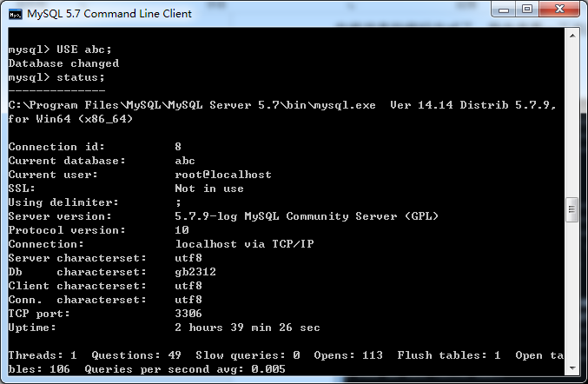Viewport: 588px width, 384px height.
Task: Open the MySQL window system menu icon
Action: pos(16,14)
